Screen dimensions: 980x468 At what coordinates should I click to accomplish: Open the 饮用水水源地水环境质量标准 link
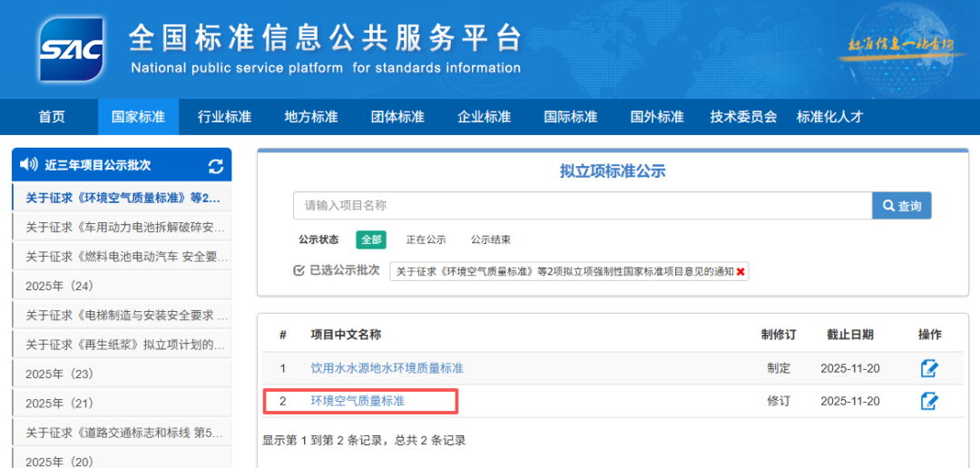pyautogui.click(x=387, y=368)
